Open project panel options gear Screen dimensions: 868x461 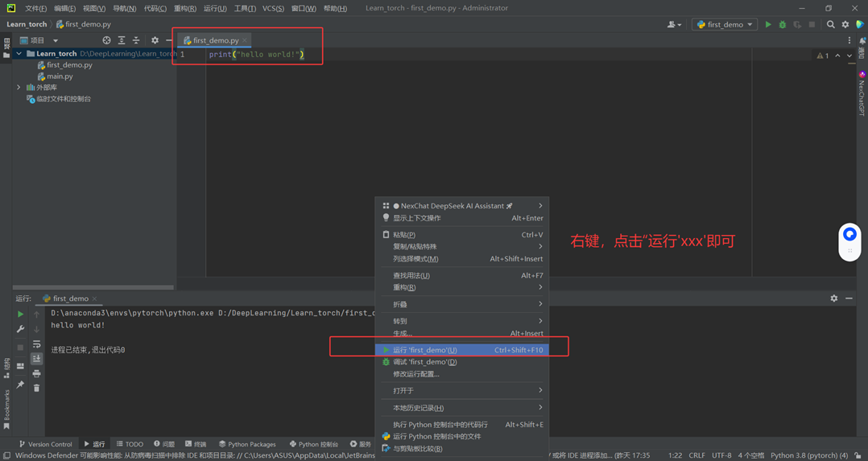pyautogui.click(x=155, y=40)
